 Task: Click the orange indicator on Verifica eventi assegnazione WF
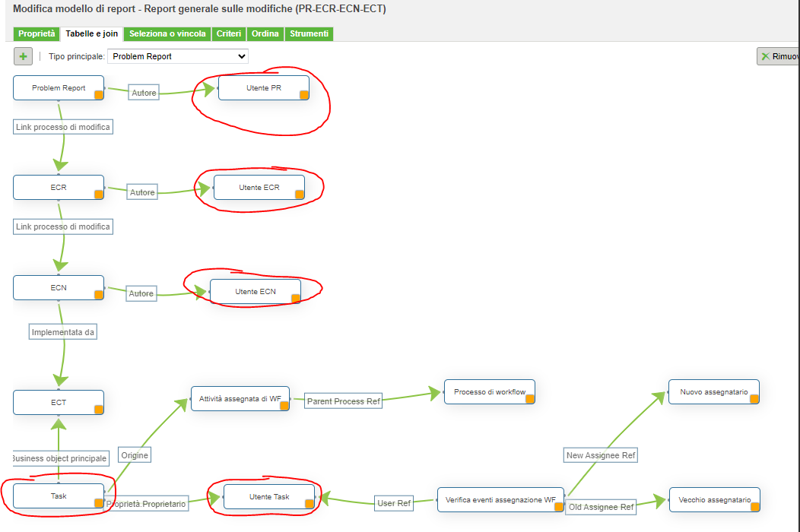coord(557,506)
